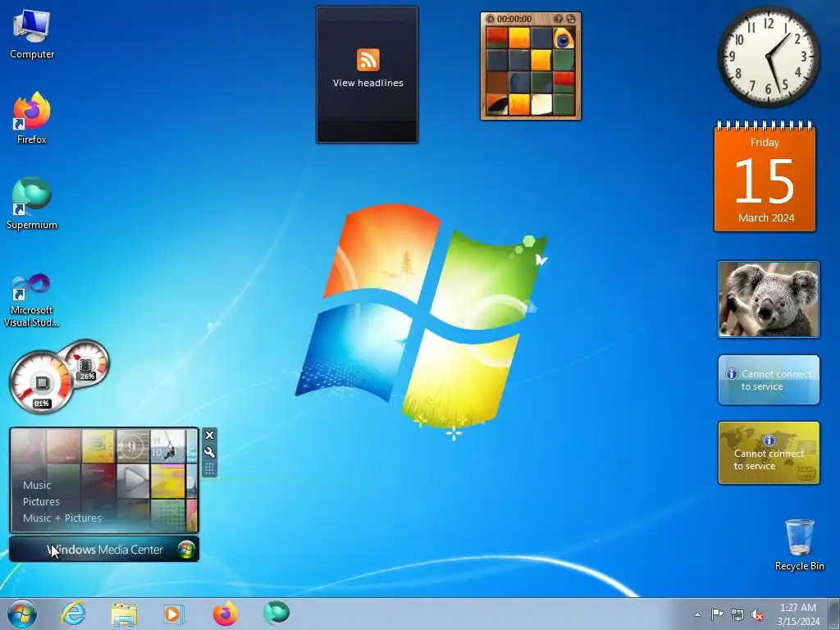Click the white puzzle tile in bottom row
Screen dimensions: 840x630
[x=541, y=104]
